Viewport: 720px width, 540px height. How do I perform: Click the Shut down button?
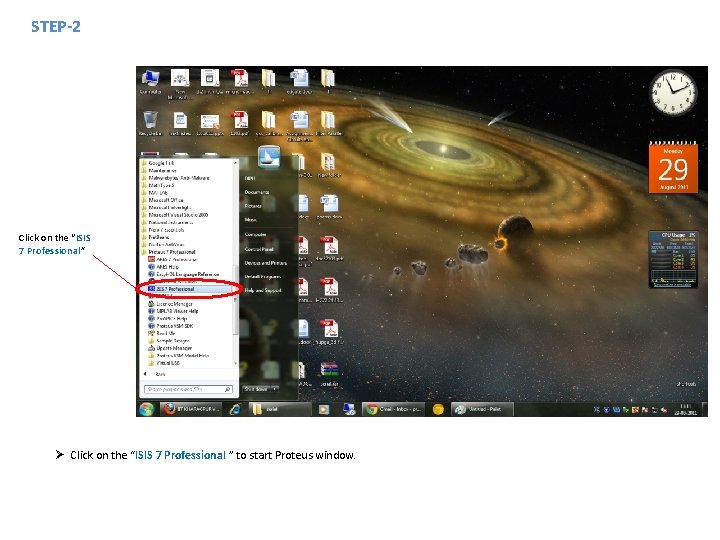tap(257, 389)
